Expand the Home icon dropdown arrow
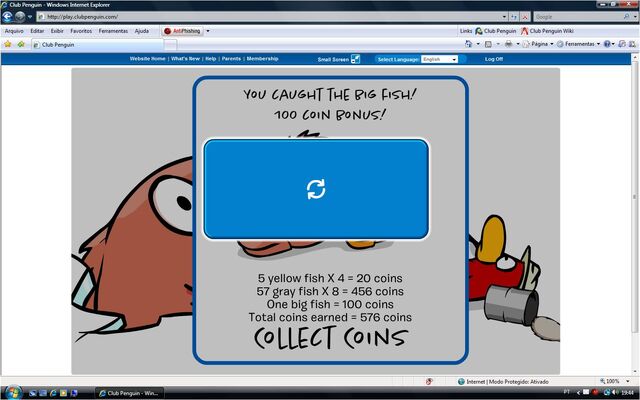Viewport: 640px width, 400px height. coord(478,44)
